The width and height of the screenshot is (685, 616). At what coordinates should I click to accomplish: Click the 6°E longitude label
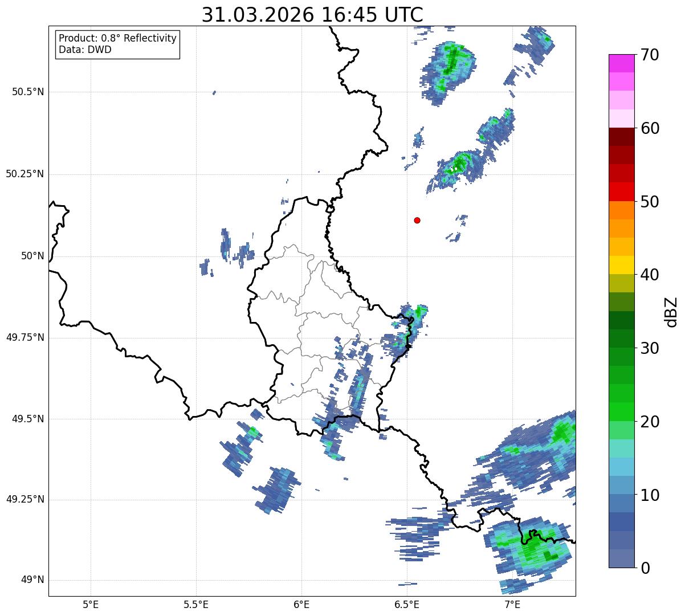301,604
